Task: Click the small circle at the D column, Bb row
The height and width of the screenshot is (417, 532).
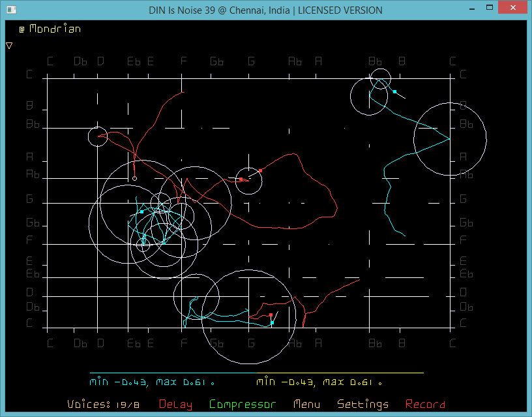Action: point(98,136)
